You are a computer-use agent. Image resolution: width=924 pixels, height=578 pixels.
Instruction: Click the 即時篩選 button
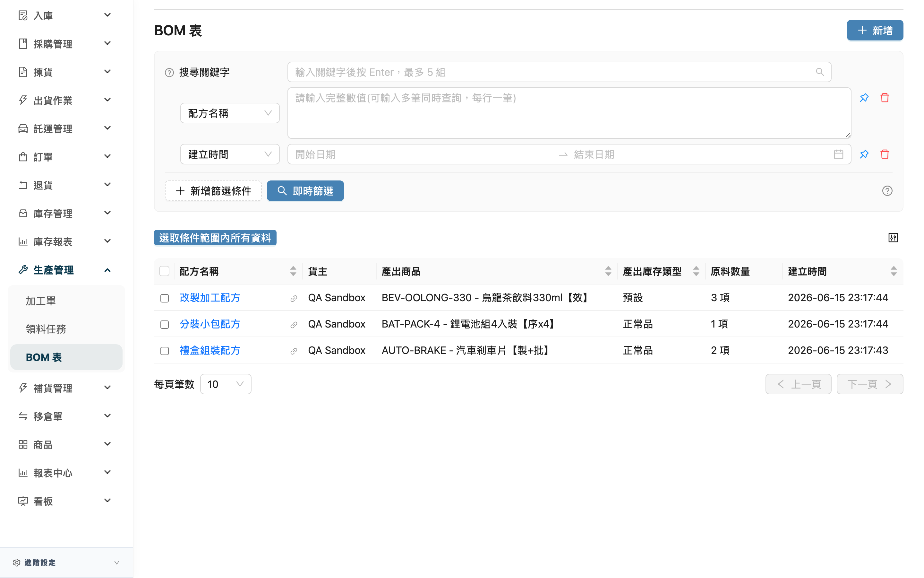[x=305, y=191]
